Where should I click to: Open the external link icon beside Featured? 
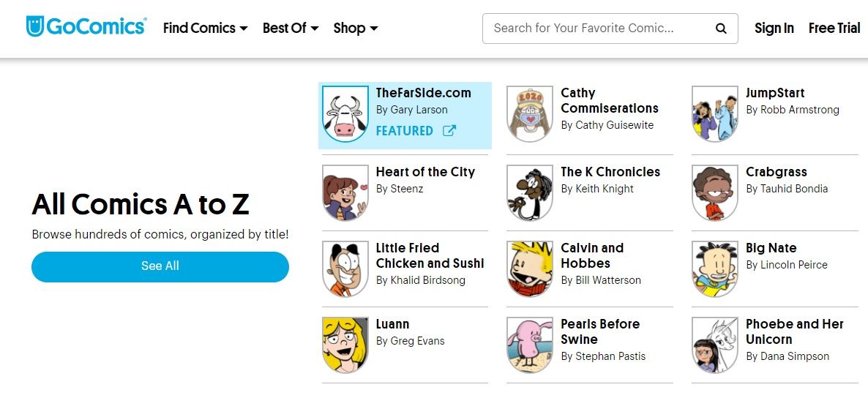click(x=449, y=131)
